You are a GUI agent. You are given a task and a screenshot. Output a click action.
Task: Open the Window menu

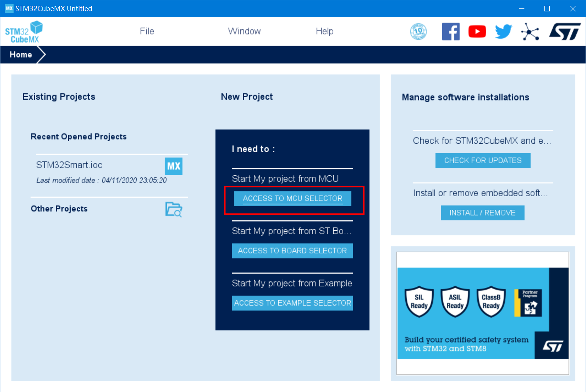(244, 31)
